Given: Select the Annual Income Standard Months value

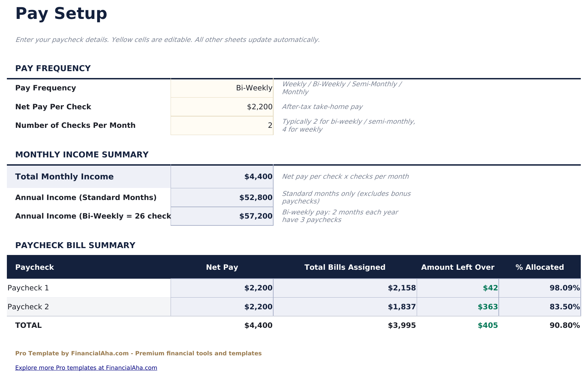Looking at the screenshot, I should tap(222, 197).
